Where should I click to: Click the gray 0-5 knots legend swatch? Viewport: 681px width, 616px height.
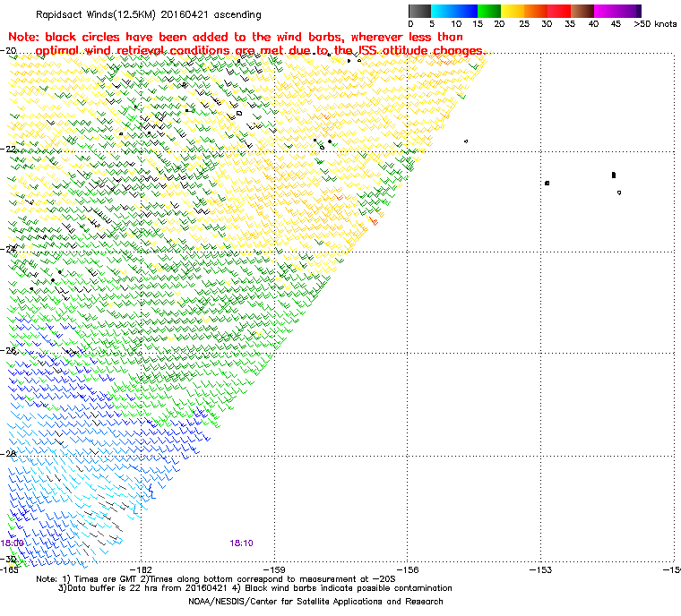tap(419, 11)
